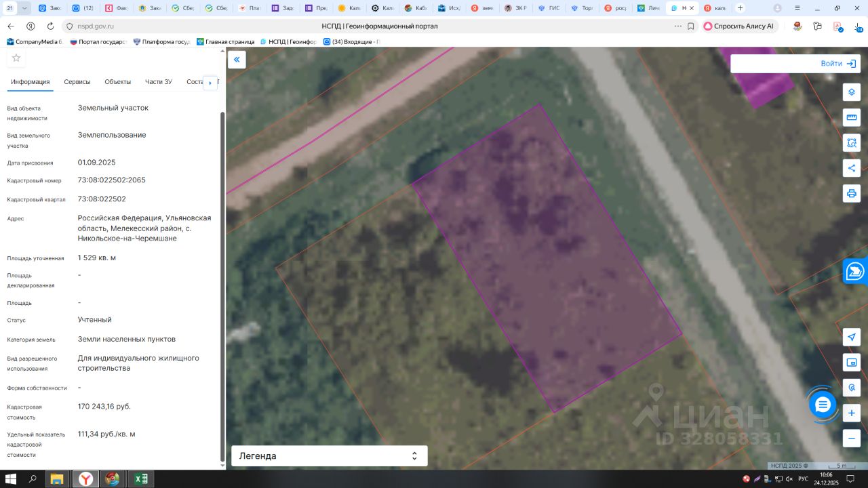Add parcel to favorites with star
Screen dimensions: 868x488
pyautogui.click(x=16, y=58)
